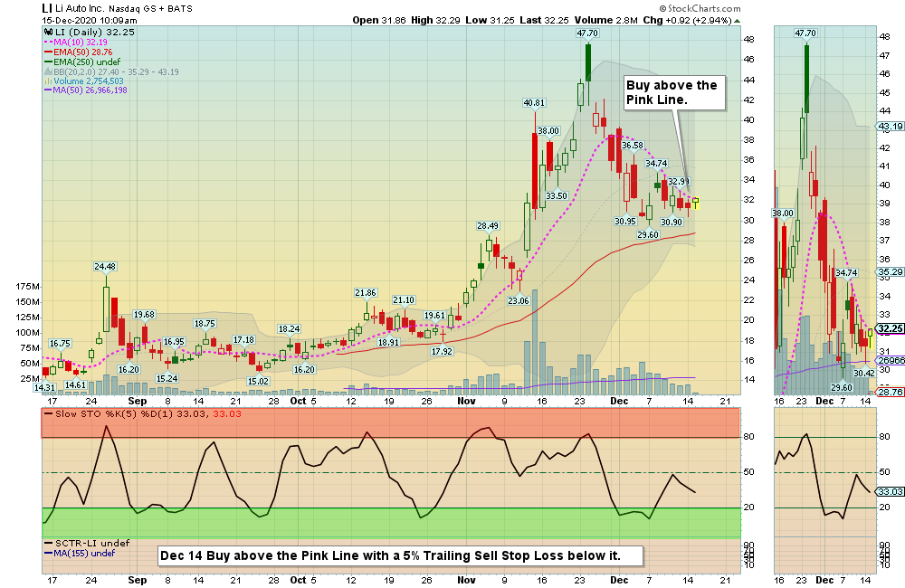Click the 43.19 upper band tag in zoom panel
Image resolution: width=905 pixels, height=588 pixels.
(x=891, y=127)
